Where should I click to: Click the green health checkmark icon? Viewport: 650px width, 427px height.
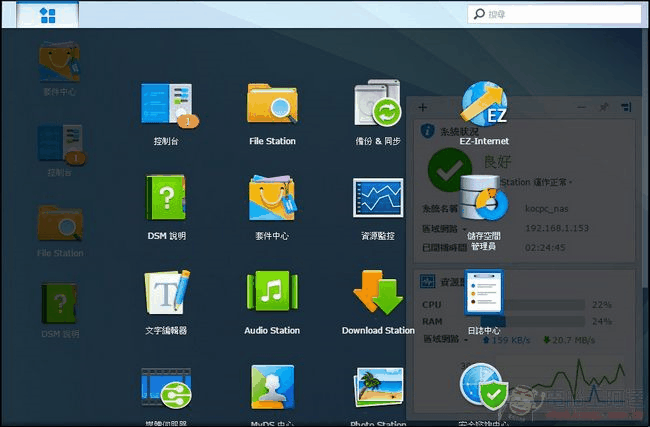click(x=449, y=170)
